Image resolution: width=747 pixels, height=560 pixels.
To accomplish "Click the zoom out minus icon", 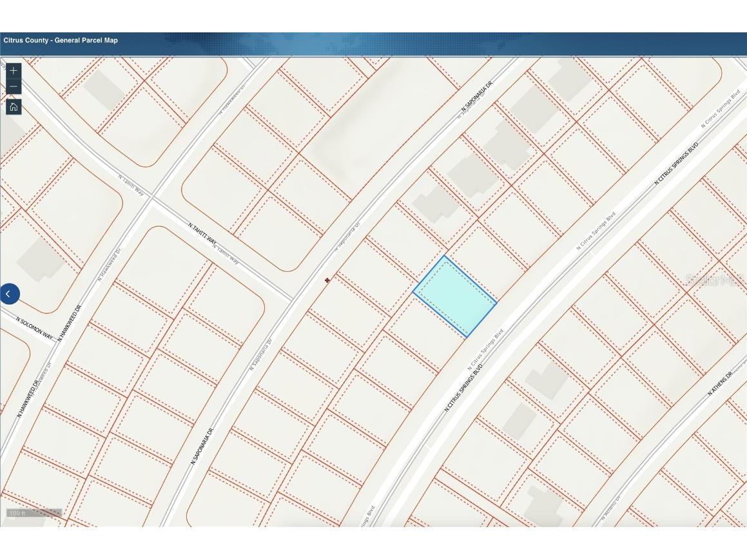I will (13, 86).
